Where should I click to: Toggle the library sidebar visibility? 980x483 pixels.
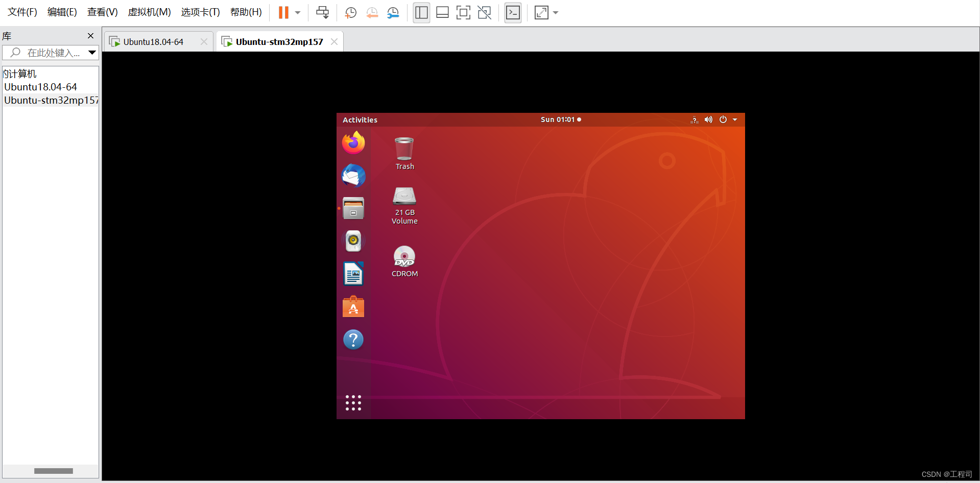click(421, 12)
